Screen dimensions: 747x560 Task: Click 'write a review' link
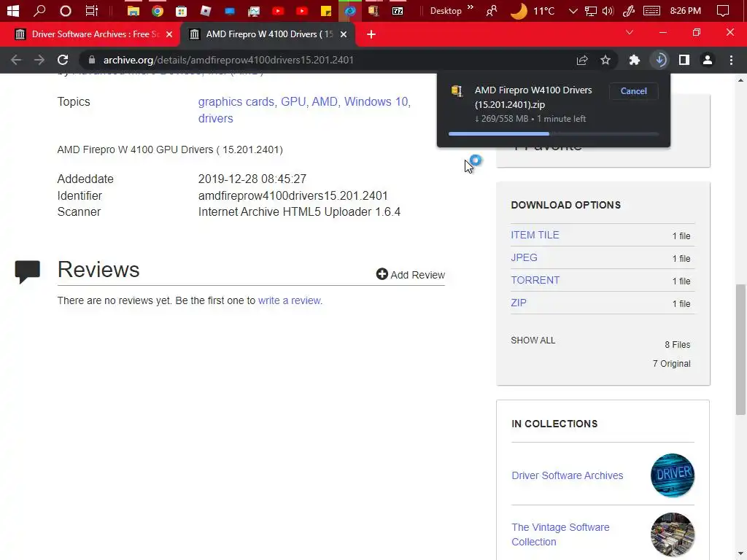point(290,300)
